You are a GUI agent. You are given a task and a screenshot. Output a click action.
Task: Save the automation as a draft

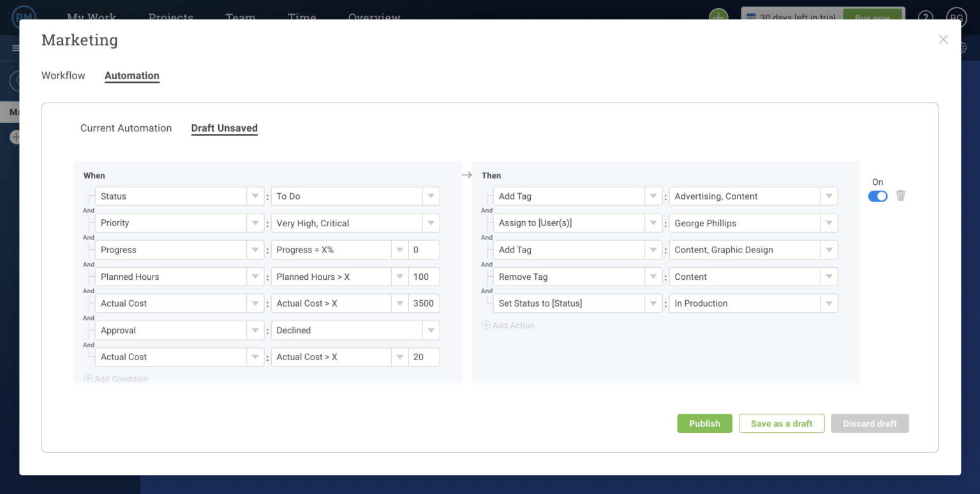pyautogui.click(x=781, y=423)
